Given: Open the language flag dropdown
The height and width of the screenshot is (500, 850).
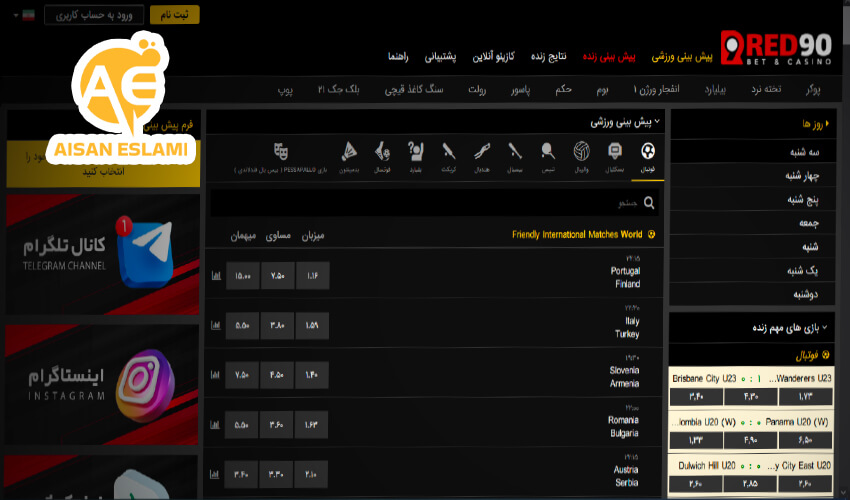Looking at the screenshot, I should pyautogui.click(x=27, y=15).
